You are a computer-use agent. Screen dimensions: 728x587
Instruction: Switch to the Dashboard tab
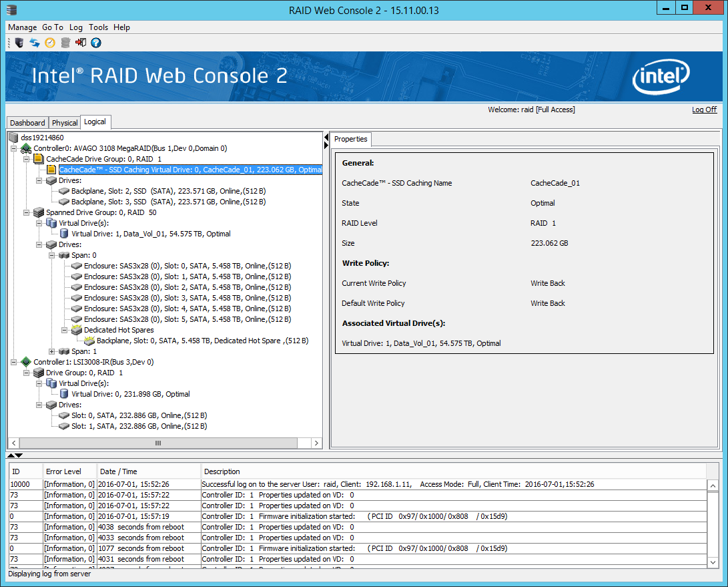click(27, 123)
